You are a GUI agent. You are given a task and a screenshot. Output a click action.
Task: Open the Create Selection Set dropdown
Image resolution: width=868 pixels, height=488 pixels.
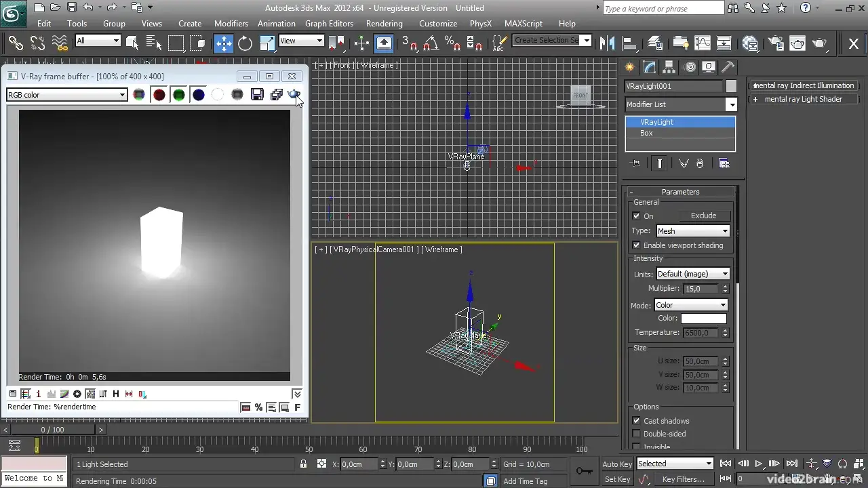pyautogui.click(x=552, y=40)
